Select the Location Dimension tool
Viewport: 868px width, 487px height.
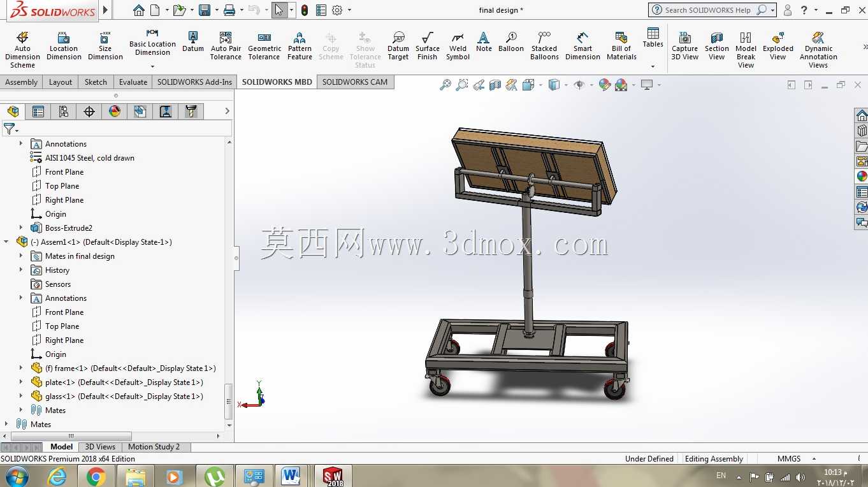tap(64, 46)
